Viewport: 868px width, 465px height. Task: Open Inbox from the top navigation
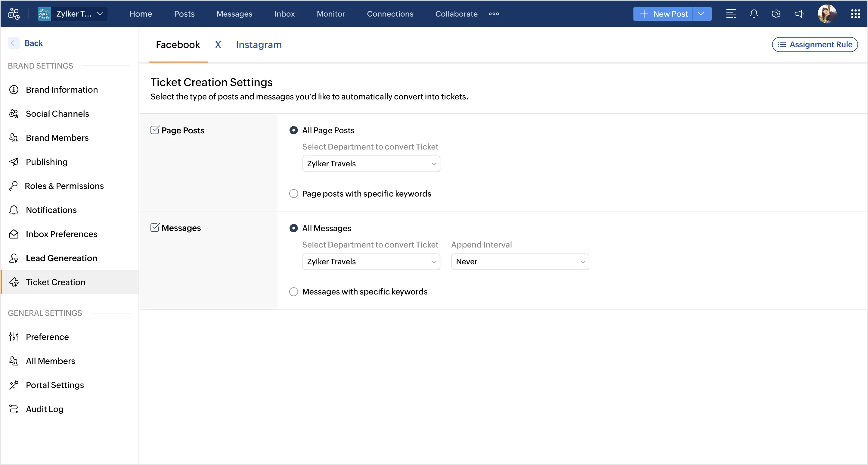284,14
